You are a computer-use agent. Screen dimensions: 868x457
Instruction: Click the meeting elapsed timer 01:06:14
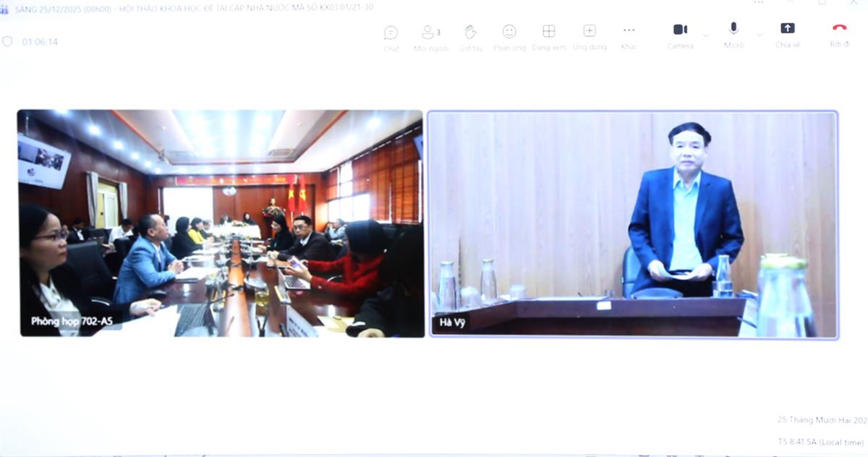point(40,42)
